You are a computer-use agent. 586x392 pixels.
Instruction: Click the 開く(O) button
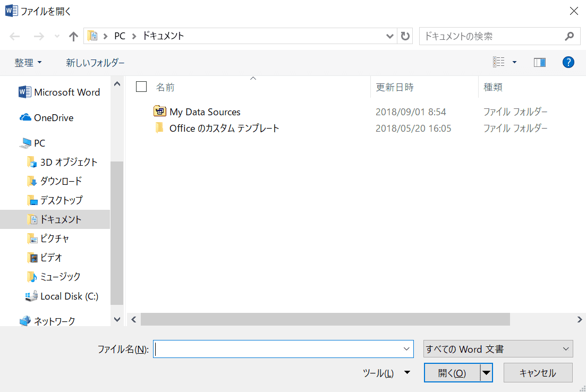(452, 373)
